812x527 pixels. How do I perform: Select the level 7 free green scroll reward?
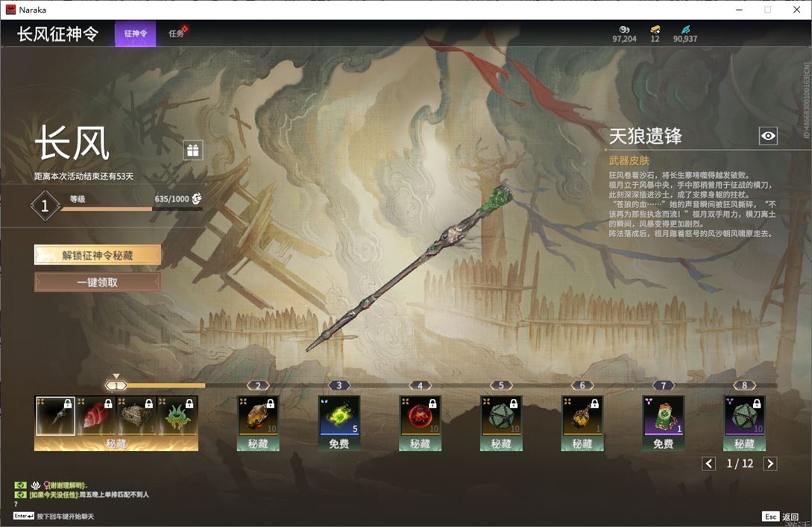[664, 415]
